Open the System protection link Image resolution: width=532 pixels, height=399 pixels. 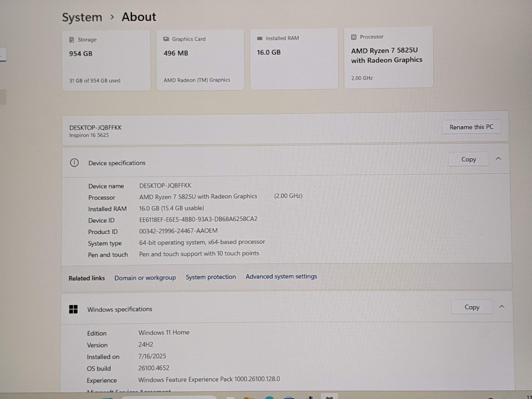coord(211,277)
